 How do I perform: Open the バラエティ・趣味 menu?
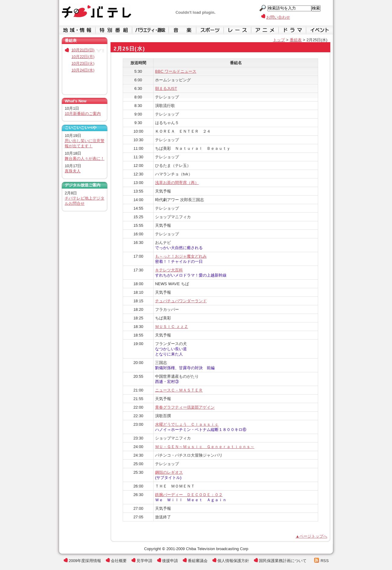pyautogui.click(x=150, y=30)
